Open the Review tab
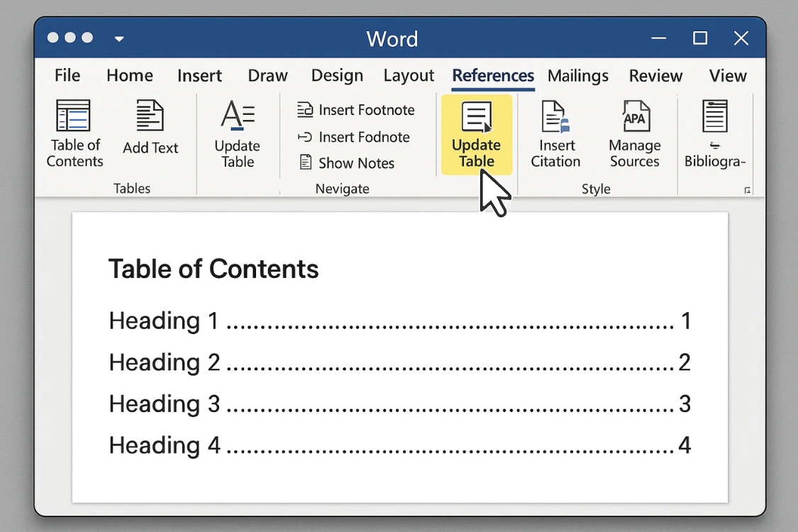798x532 pixels. pos(655,76)
